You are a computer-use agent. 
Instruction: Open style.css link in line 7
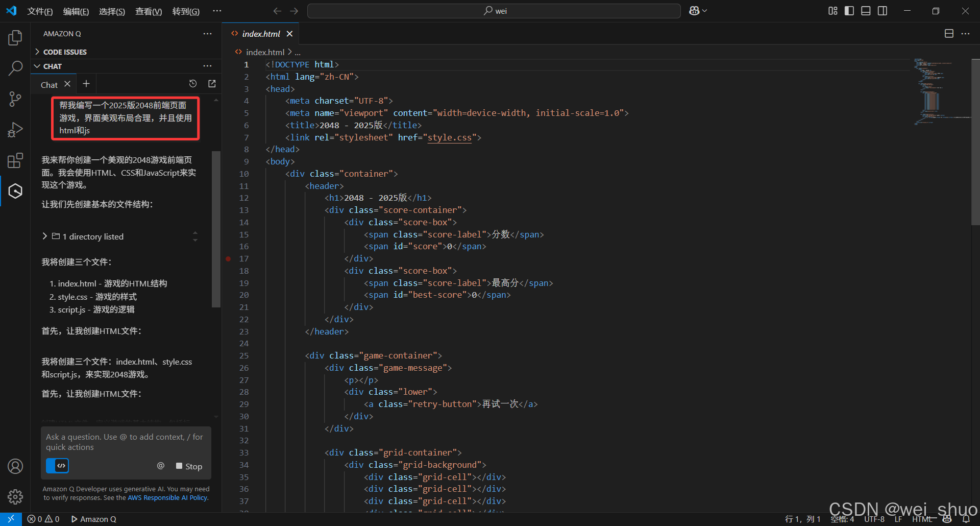click(449, 137)
